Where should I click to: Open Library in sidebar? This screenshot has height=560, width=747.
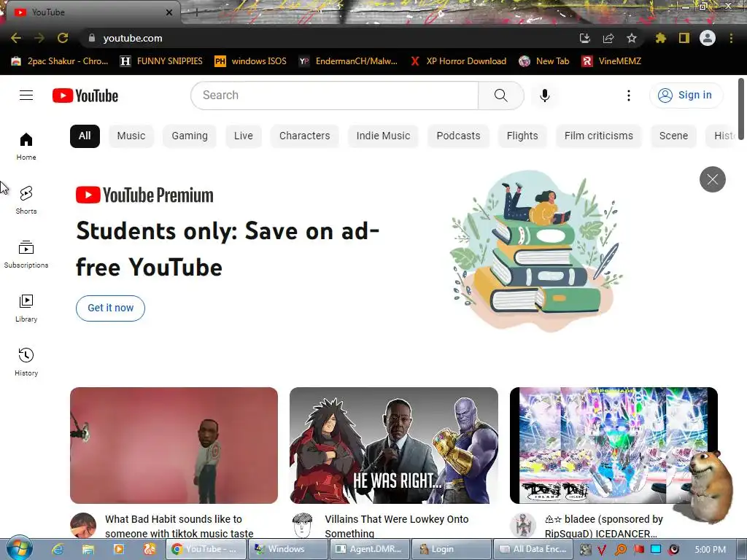(x=26, y=308)
